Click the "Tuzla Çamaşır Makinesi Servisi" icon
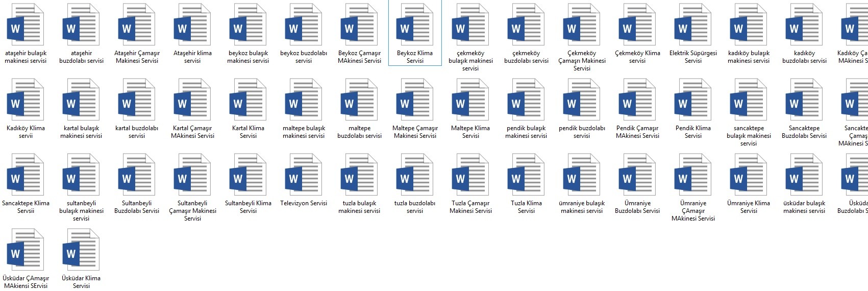The width and height of the screenshot is (868, 291). click(x=470, y=175)
